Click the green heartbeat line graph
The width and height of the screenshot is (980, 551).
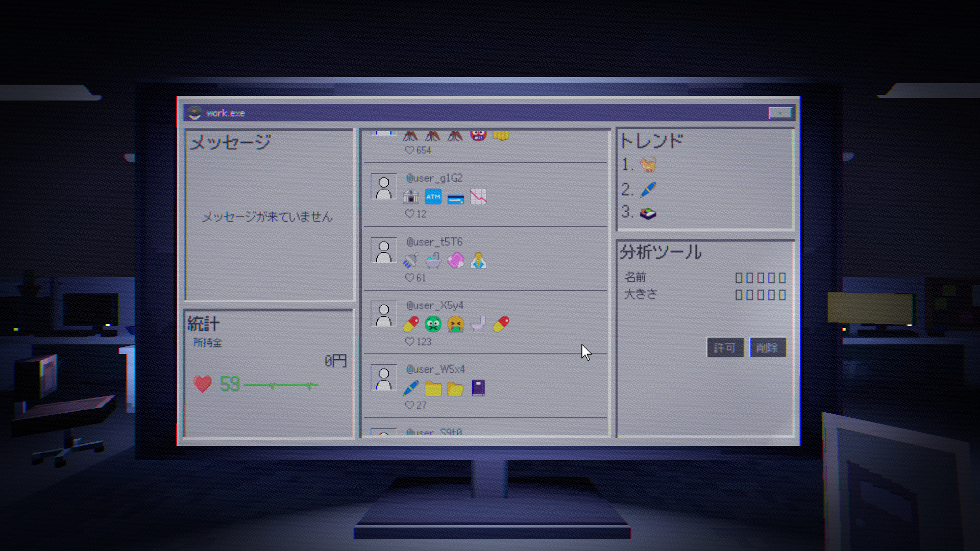point(281,385)
